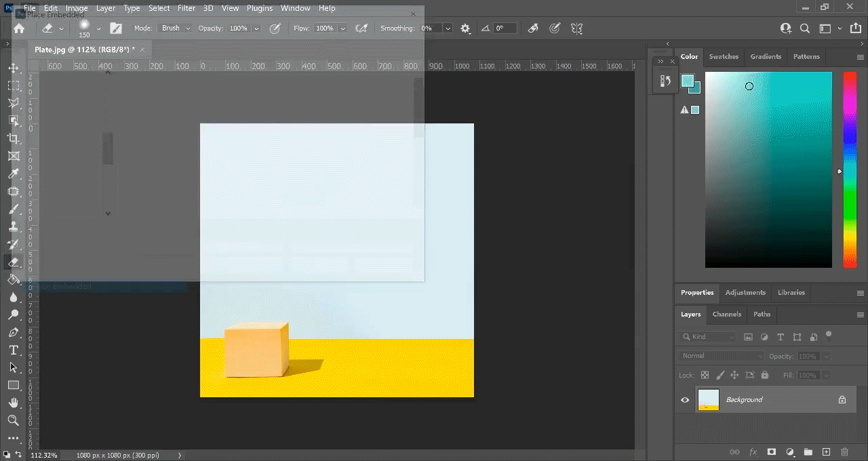Viewport: 868px width, 461px height.
Task: Toggle lock all on layer
Action: [x=765, y=375]
